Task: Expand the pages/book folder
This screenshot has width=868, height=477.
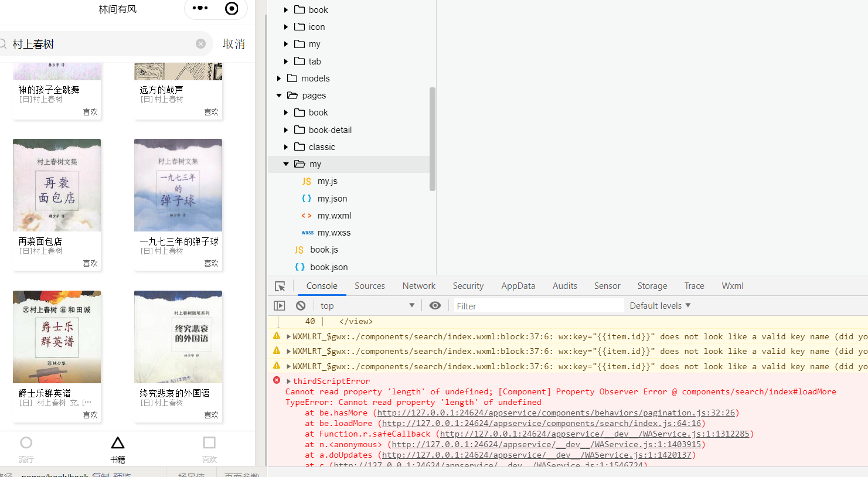Action: tap(285, 113)
